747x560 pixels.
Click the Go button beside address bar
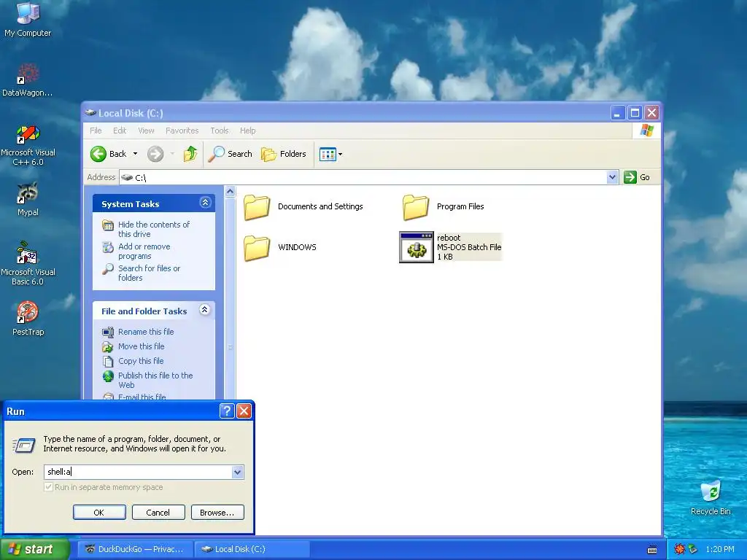coord(637,177)
